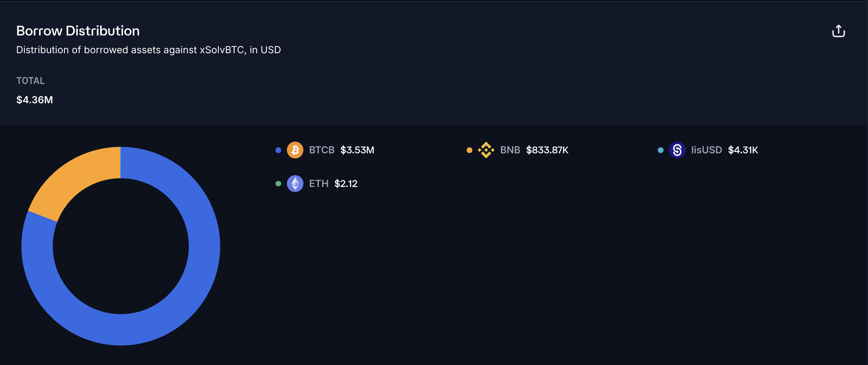Click the BTCB Bitcoin coin icon
Image resolution: width=868 pixels, height=365 pixels.
pyautogui.click(x=295, y=150)
